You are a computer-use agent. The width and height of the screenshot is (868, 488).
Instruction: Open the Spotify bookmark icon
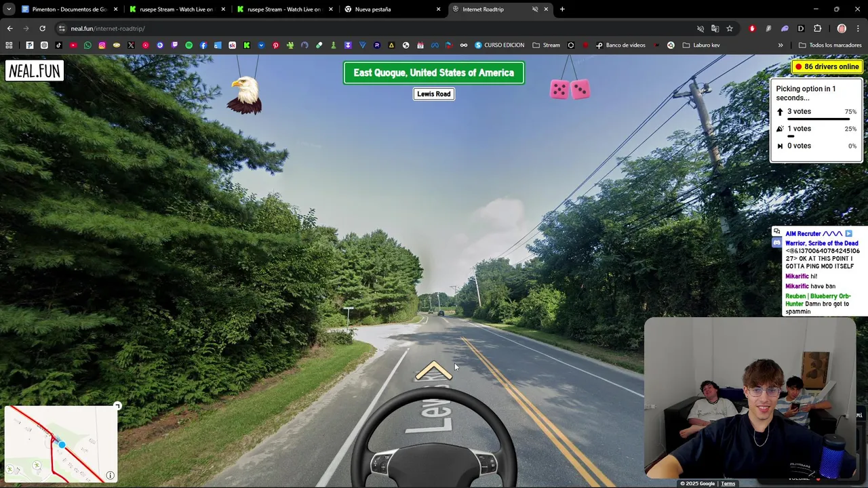pos(189,45)
